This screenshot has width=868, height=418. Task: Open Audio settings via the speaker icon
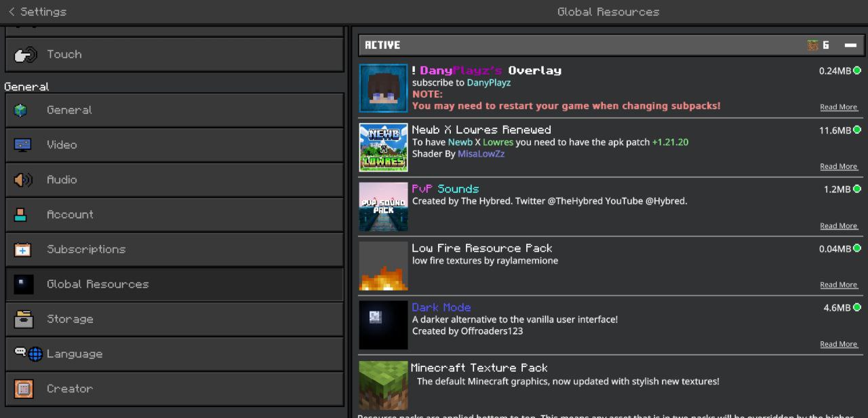tap(22, 180)
